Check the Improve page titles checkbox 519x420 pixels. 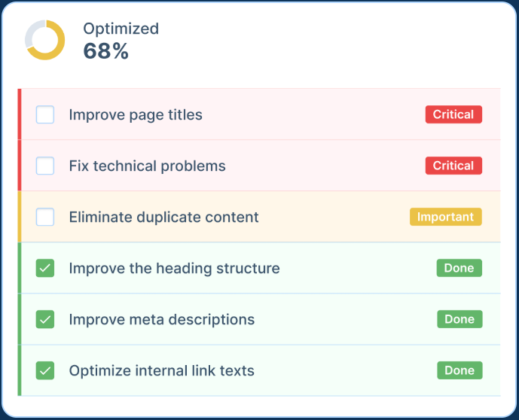(45, 114)
